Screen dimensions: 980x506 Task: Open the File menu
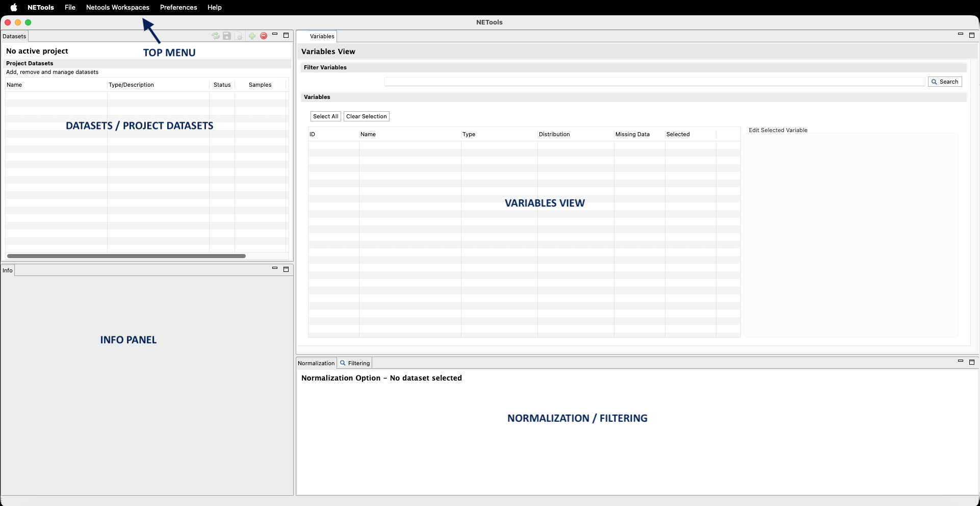click(70, 7)
